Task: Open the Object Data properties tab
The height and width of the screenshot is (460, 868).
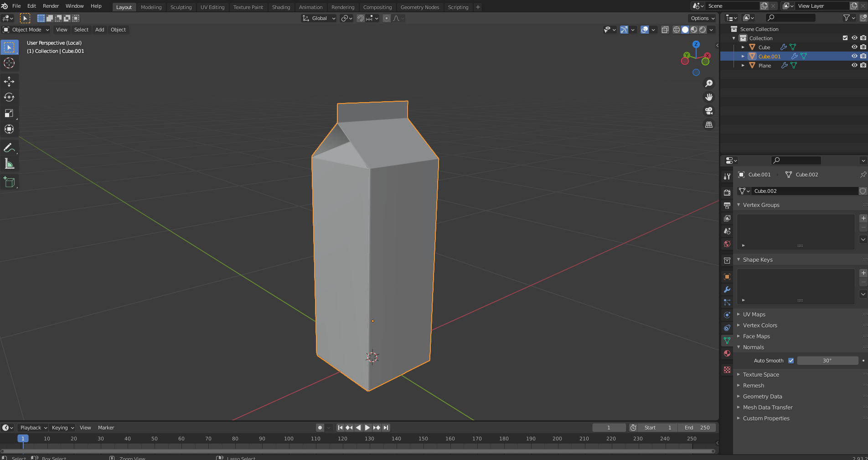Action: coord(727,341)
